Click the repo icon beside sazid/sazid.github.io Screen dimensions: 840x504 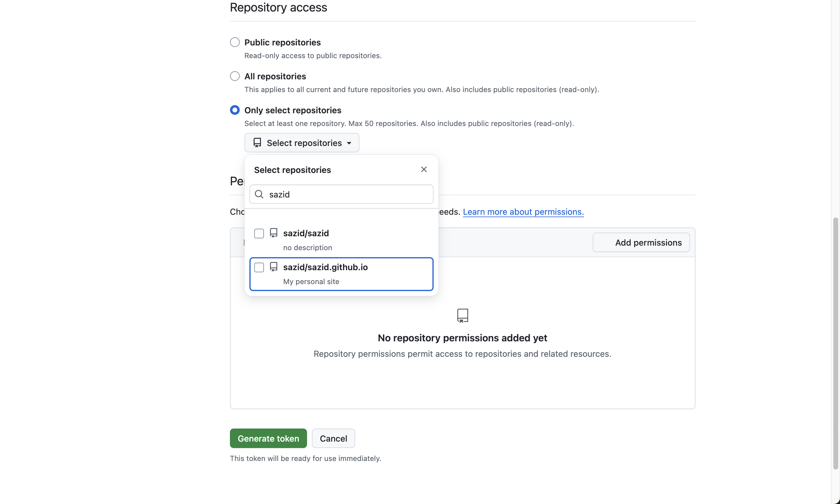[274, 267]
